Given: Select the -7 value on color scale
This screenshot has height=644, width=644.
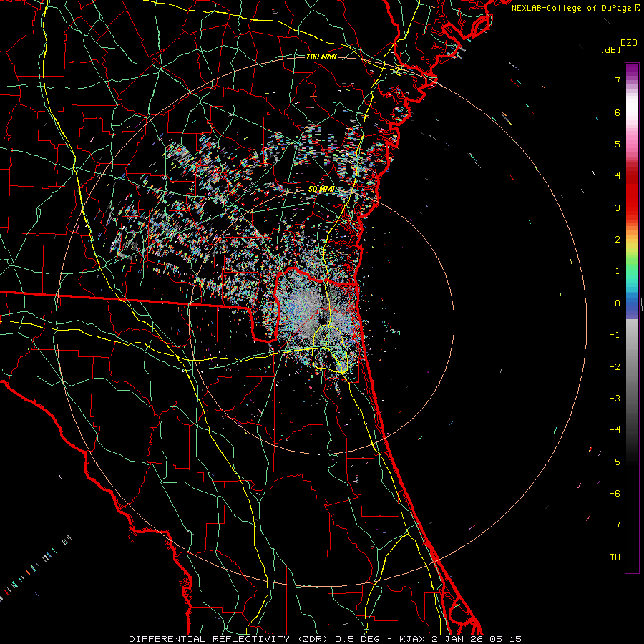Looking at the screenshot, I should pyautogui.click(x=615, y=525).
